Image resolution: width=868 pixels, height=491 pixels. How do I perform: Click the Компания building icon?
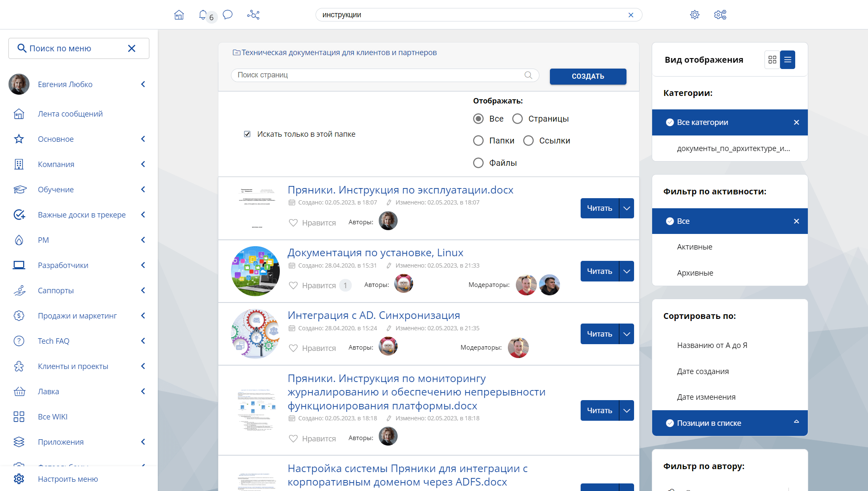(19, 164)
